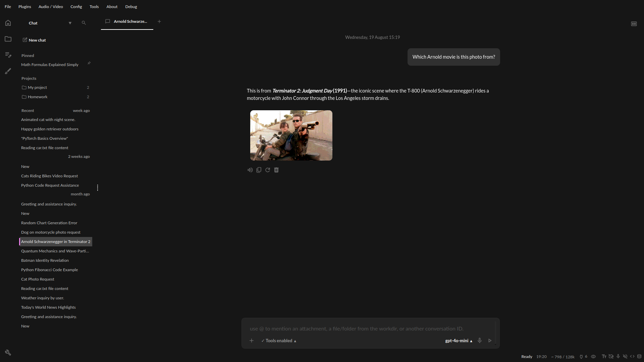Open the About menu
The width and height of the screenshot is (644, 362).
(x=112, y=7)
